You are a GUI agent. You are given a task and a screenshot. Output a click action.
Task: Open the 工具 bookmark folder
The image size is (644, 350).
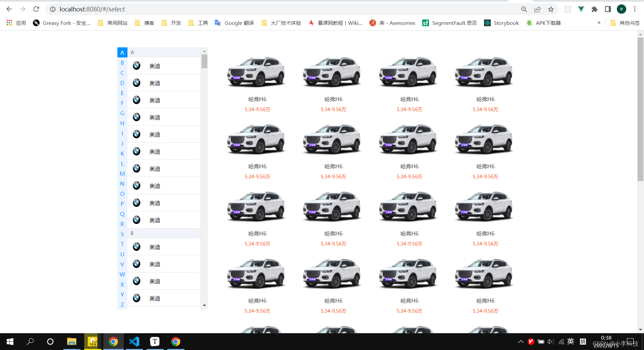(x=198, y=23)
